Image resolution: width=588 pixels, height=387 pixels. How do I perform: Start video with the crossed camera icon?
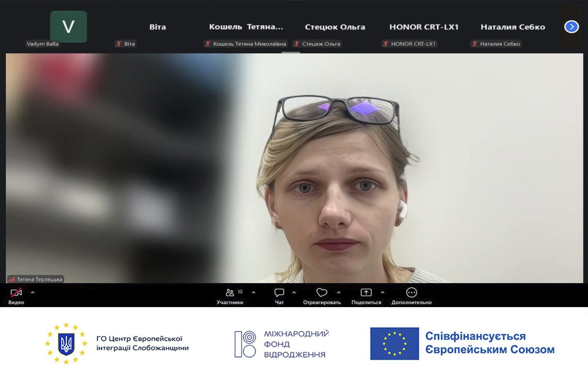click(16, 296)
